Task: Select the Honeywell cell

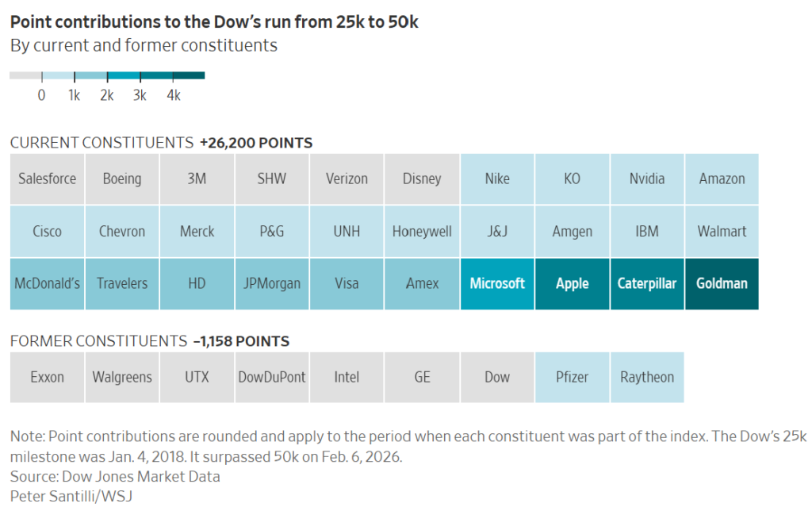Action: (422, 232)
